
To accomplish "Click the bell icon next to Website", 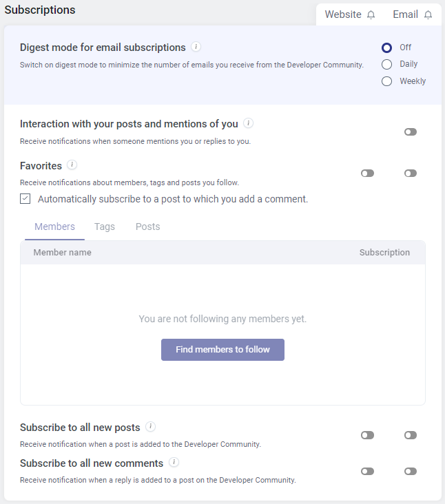I will coord(371,14).
